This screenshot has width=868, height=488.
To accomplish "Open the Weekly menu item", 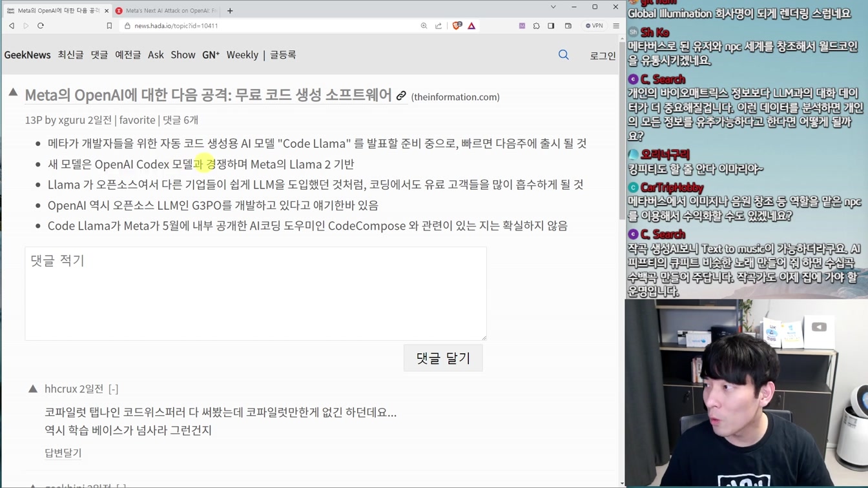I will click(242, 55).
